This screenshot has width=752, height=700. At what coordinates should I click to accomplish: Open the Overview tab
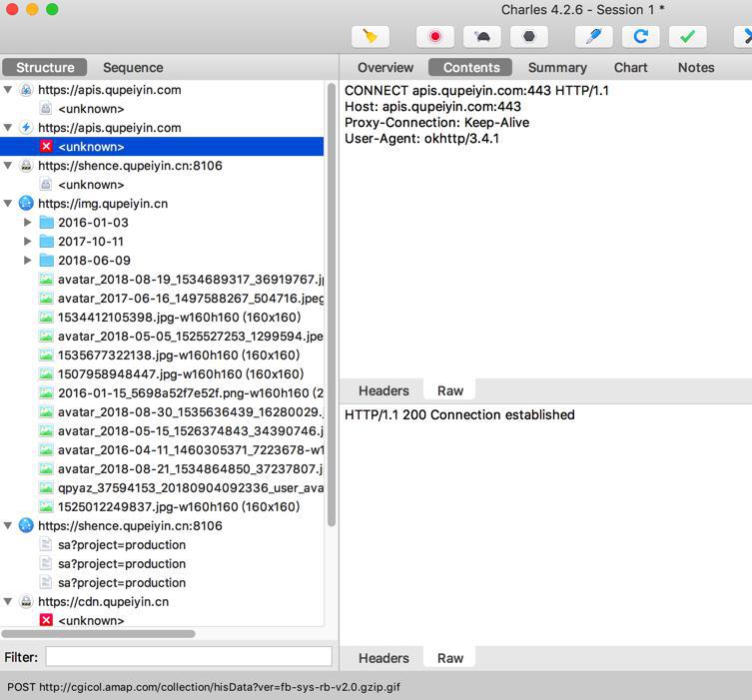click(x=385, y=68)
